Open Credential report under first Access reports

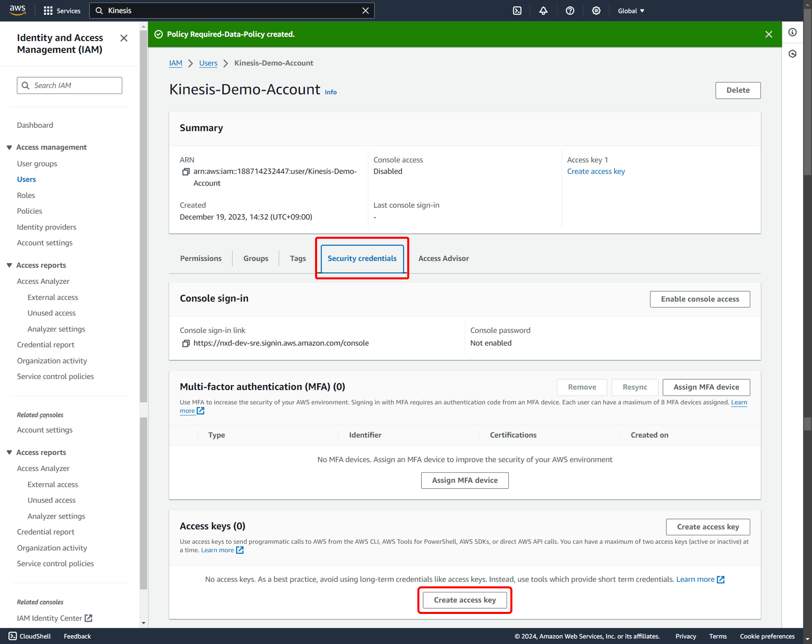pos(45,345)
